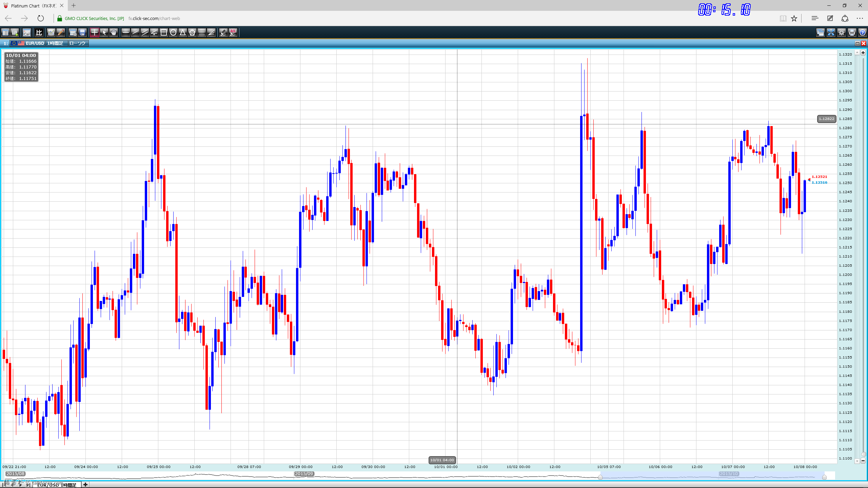Go back in the browser
Screen dimensions: 868x488
(x=8, y=18)
